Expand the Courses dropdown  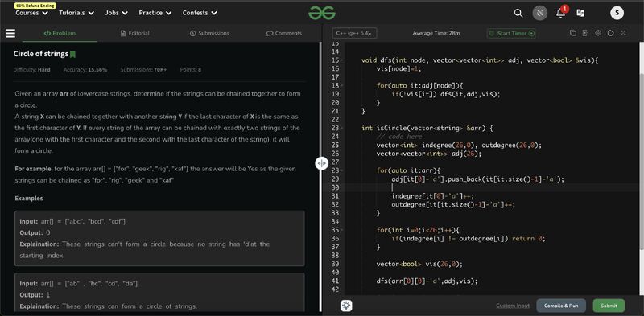coord(32,13)
